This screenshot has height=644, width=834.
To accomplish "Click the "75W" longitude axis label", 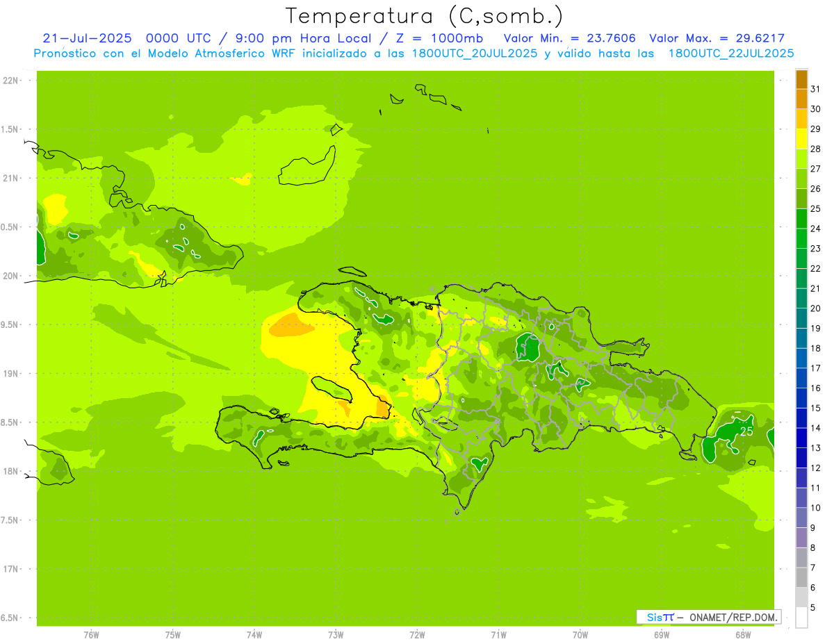I will [173, 634].
